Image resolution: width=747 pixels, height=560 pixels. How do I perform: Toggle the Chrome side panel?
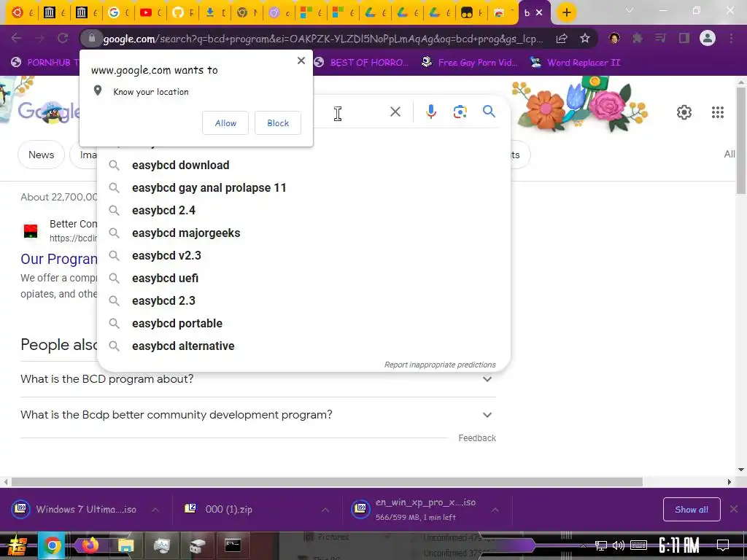point(684,38)
